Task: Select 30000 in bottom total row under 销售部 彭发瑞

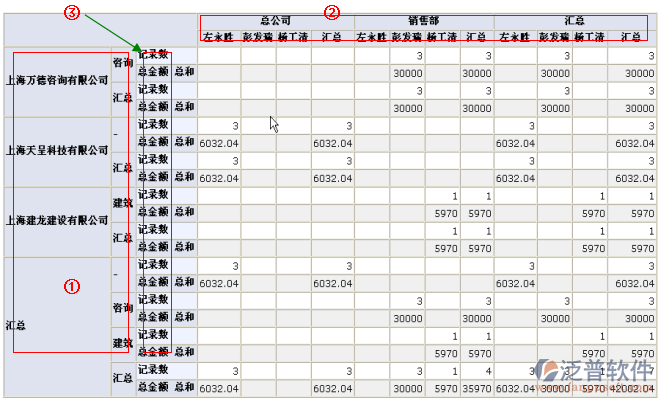Action: 408,389
